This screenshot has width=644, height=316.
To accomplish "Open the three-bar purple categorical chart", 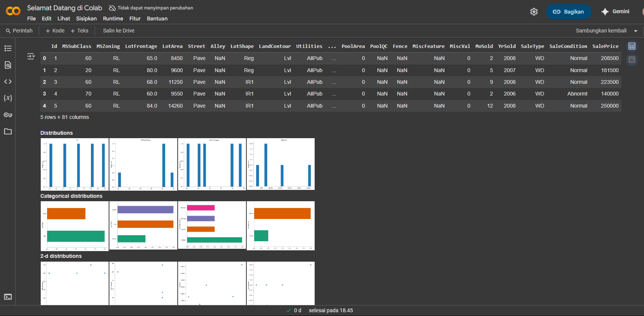I will tap(143, 226).
